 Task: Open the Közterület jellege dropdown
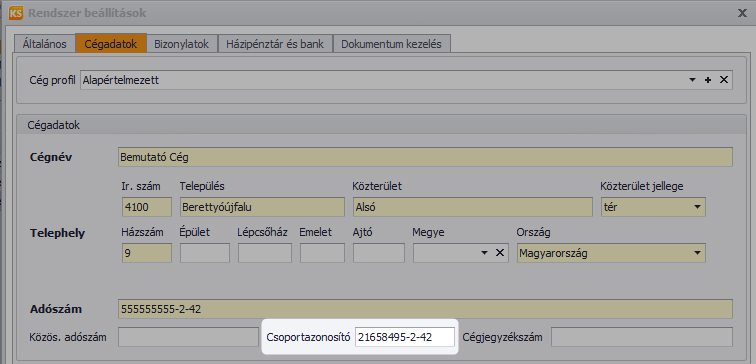697,207
